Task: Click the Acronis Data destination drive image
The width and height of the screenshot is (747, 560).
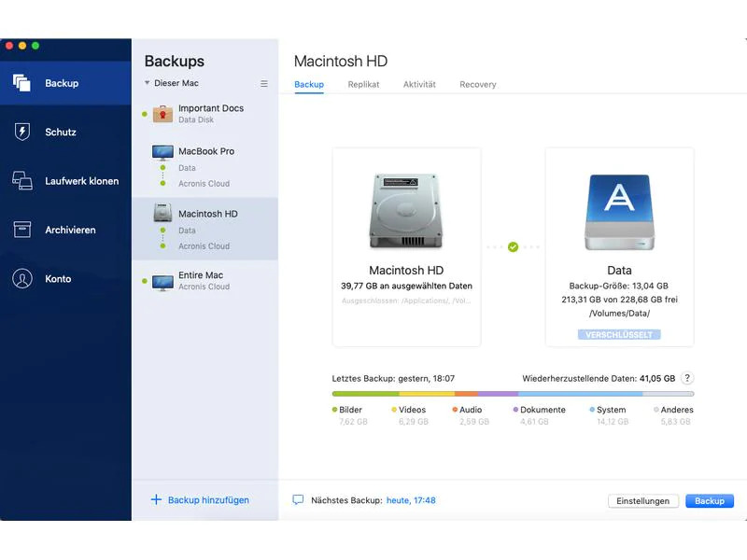Action: tap(619, 212)
